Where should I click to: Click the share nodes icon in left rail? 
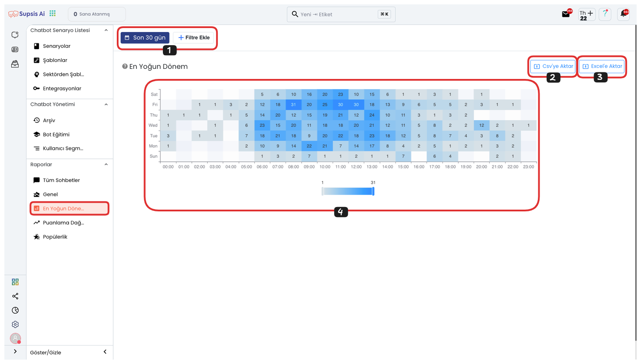(x=15, y=296)
